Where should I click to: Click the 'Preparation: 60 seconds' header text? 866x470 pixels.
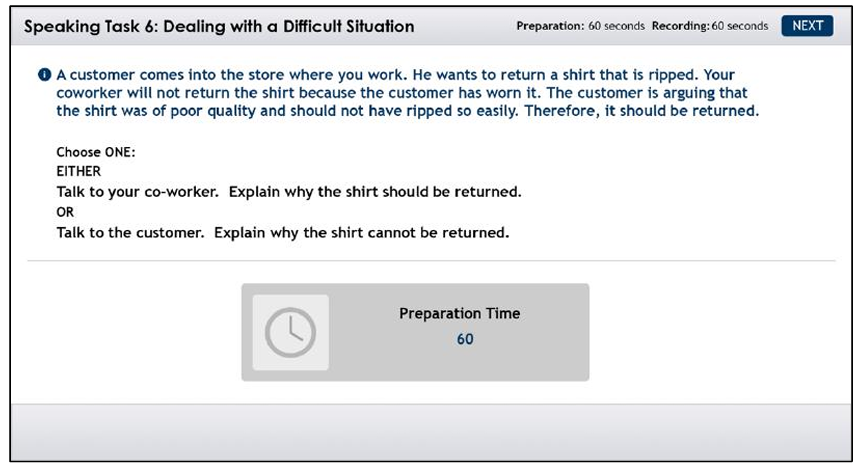(x=580, y=26)
